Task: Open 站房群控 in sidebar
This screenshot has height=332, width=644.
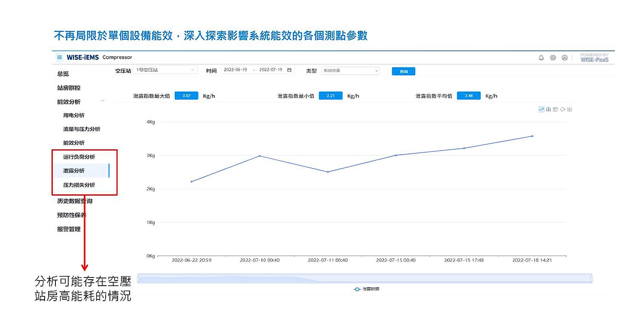Action: coord(69,88)
